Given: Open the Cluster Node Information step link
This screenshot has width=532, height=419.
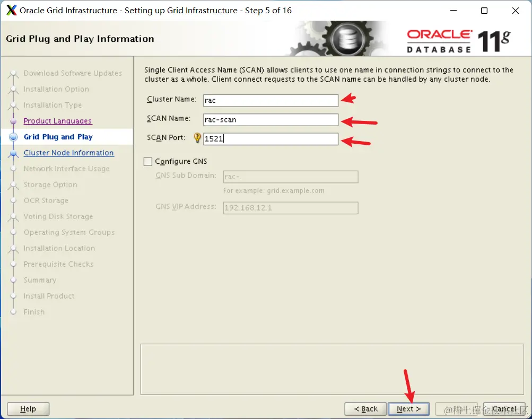Looking at the screenshot, I should [x=68, y=153].
